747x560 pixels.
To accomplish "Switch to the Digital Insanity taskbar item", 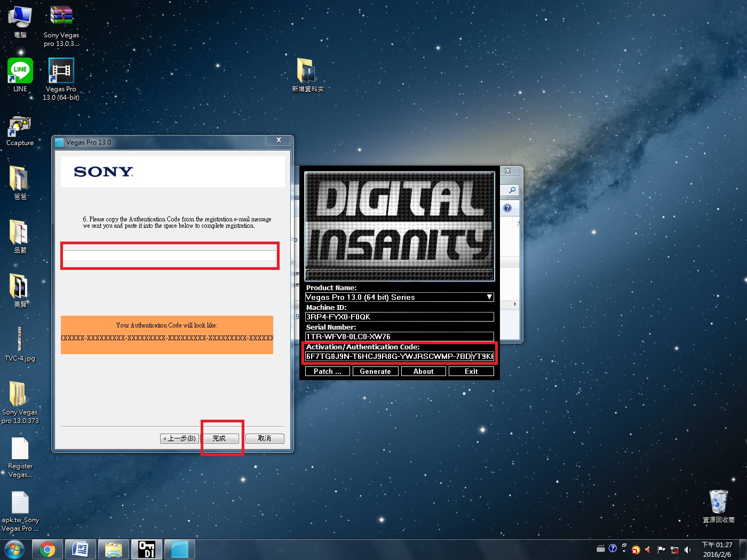I will [x=147, y=549].
